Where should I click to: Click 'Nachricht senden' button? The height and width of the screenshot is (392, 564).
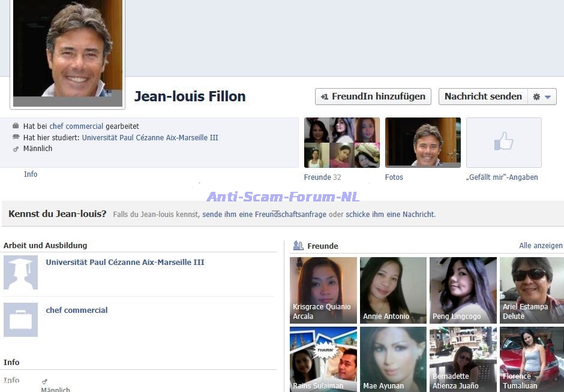click(x=483, y=97)
